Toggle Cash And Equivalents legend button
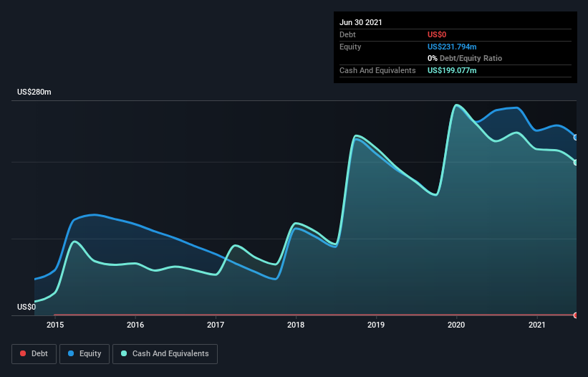 tap(165, 354)
